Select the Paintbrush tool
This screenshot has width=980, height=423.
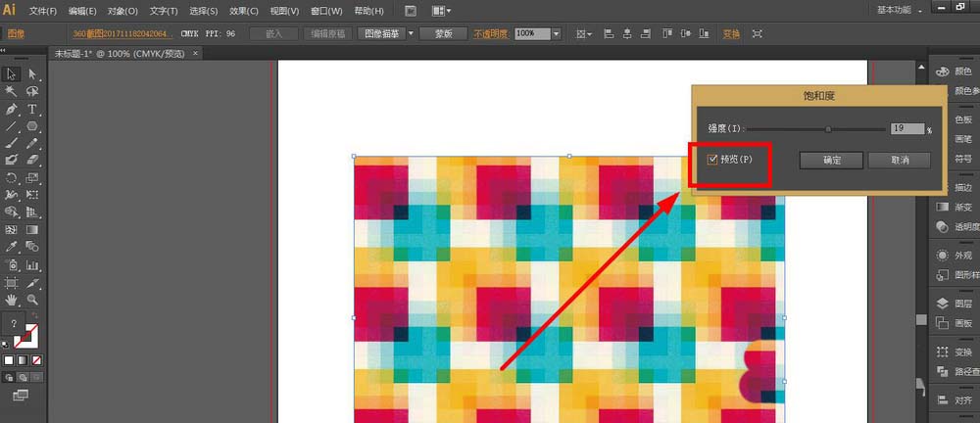[11, 143]
